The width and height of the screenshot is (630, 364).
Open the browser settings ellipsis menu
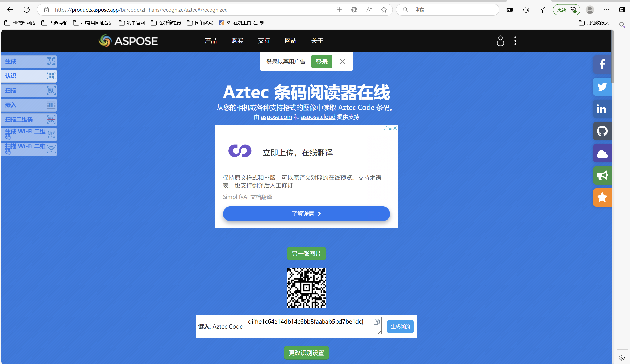point(607,10)
